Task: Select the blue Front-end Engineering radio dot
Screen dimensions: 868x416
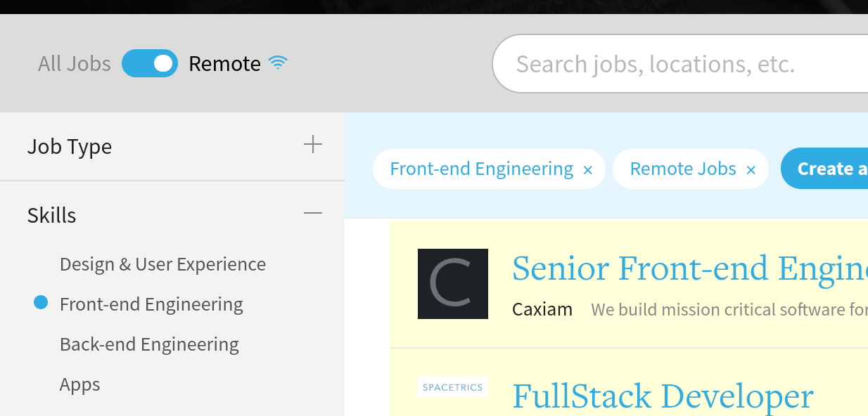Action: coord(41,303)
